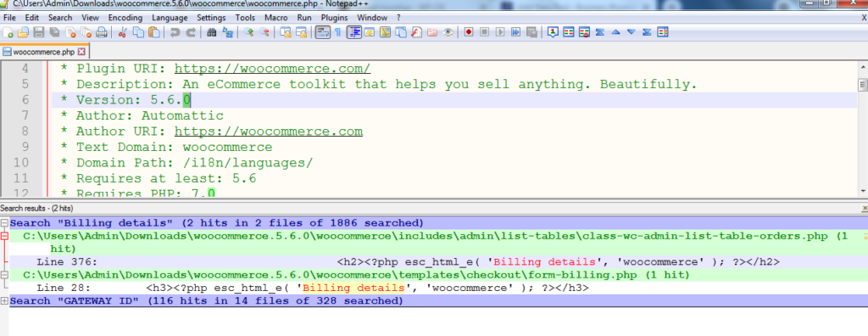Close the Search results panel
The height and width of the screenshot is (336, 868).
coord(864,209)
